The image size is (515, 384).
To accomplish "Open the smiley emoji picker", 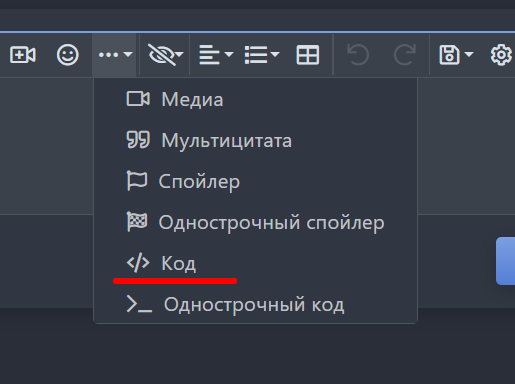I will coord(68,55).
